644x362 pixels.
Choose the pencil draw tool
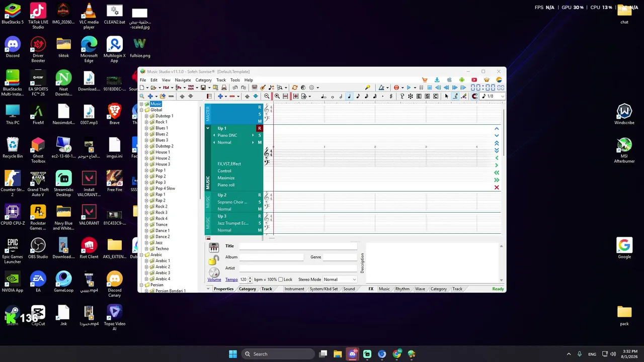[x=455, y=96]
